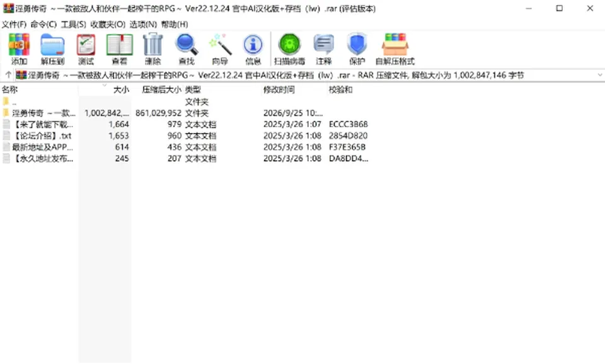This screenshot has height=364, width=605.
Task: Open the 注释 (Comment) icon
Action: [323, 45]
